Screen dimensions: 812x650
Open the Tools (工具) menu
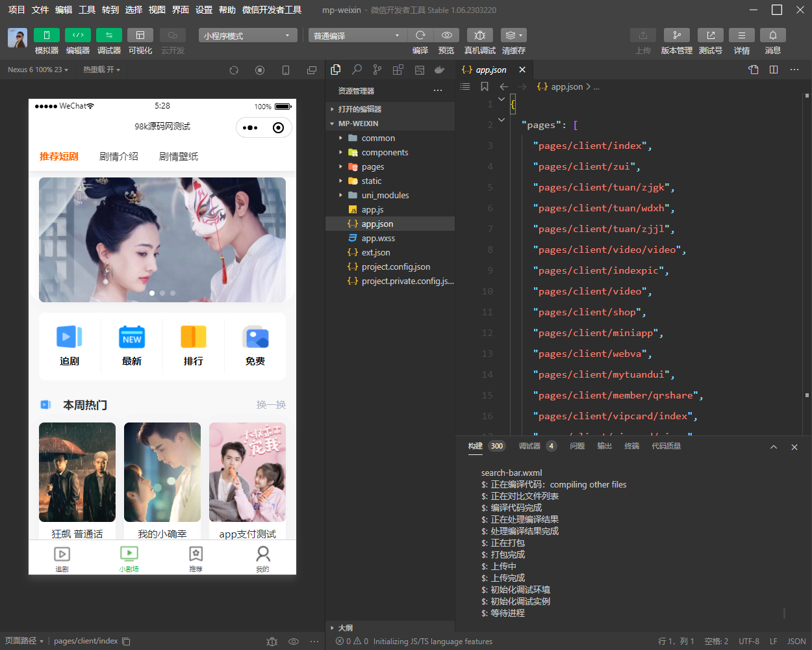click(x=87, y=10)
